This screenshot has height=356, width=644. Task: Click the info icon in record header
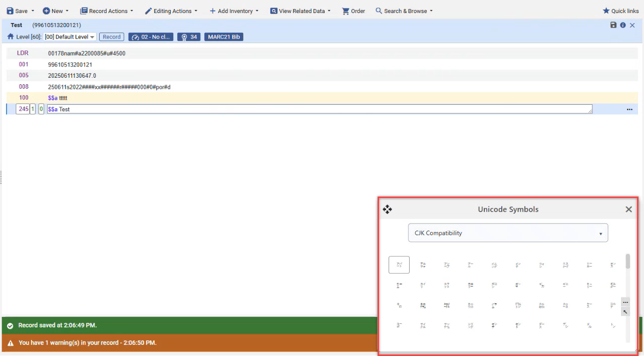(x=623, y=25)
